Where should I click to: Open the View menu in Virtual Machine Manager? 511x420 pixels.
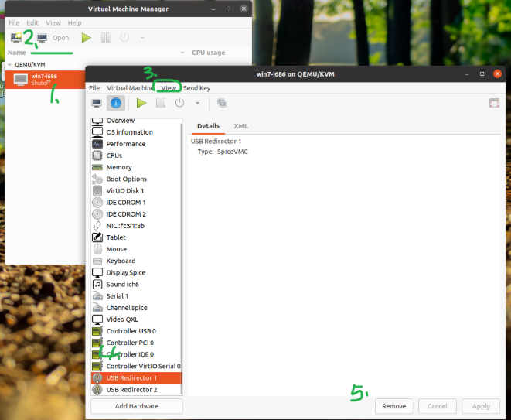click(53, 23)
